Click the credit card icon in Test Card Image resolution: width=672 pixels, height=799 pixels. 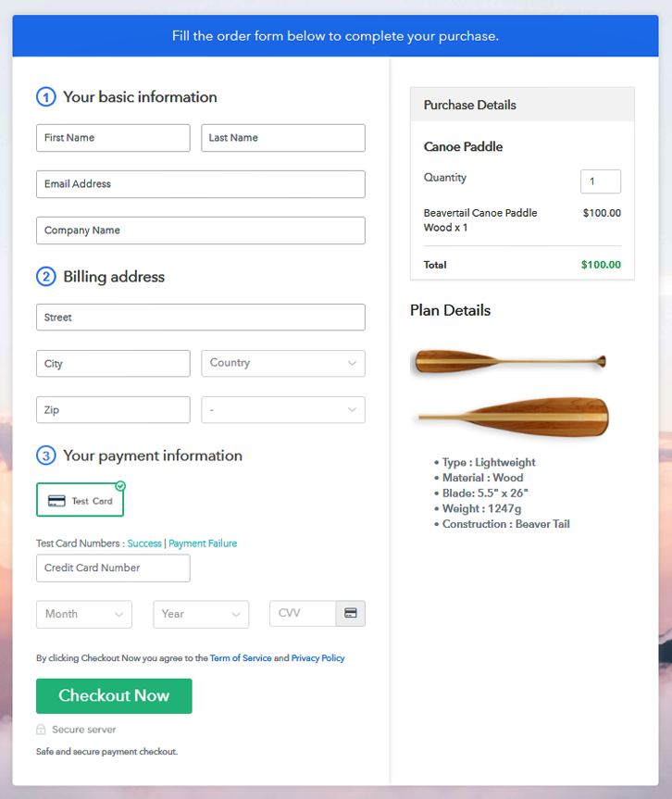pyautogui.click(x=56, y=501)
